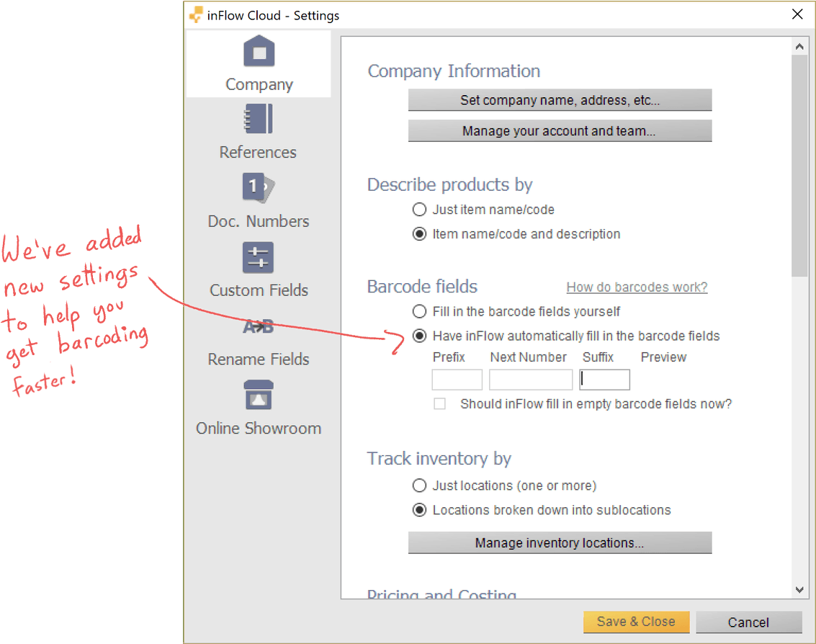816x644 pixels.
Task: Switch to the Company tab label
Action: click(x=259, y=84)
